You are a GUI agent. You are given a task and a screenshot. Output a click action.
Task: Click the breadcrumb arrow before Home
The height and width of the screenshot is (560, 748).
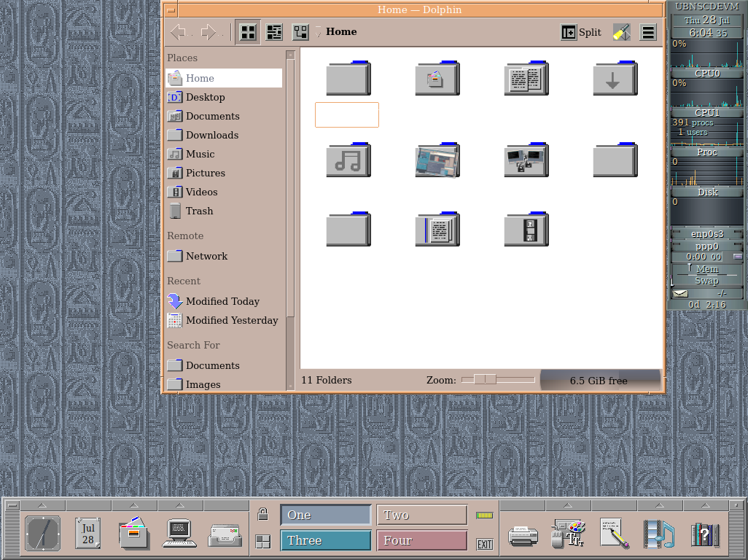319,34
